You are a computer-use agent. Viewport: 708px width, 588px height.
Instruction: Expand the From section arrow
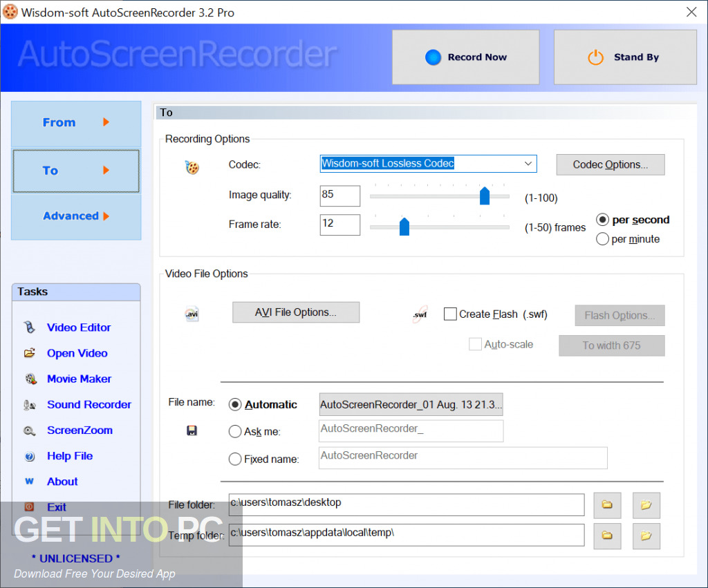[x=106, y=122]
